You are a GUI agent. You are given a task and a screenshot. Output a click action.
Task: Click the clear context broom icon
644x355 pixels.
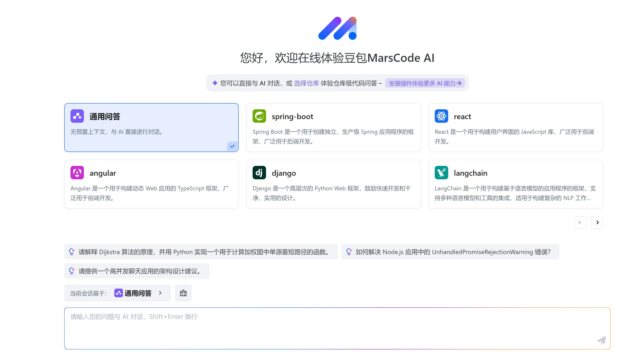click(183, 293)
